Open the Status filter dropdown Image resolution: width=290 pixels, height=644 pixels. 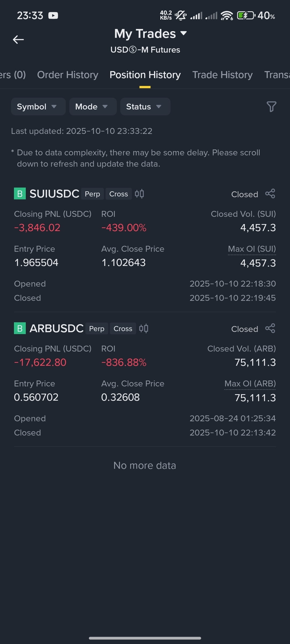pyautogui.click(x=145, y=107)
